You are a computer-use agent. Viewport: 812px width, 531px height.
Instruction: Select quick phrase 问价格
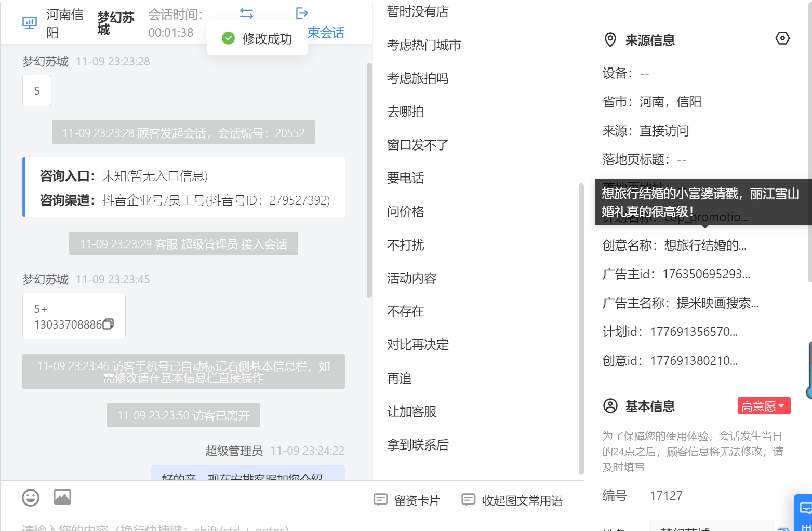pos(405,212)
